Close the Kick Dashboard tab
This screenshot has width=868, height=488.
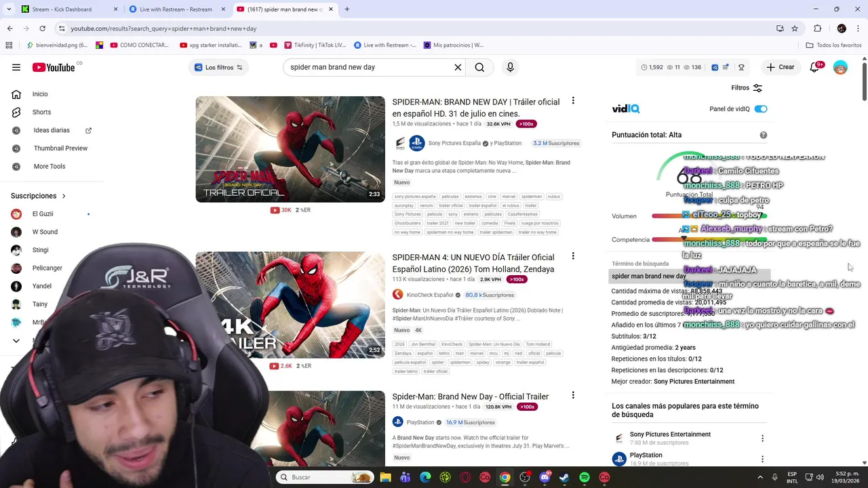(115, 9)
